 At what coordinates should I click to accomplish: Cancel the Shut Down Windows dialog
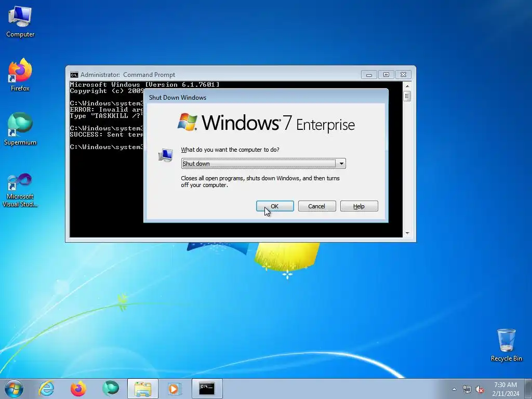[x=317, y=206]
